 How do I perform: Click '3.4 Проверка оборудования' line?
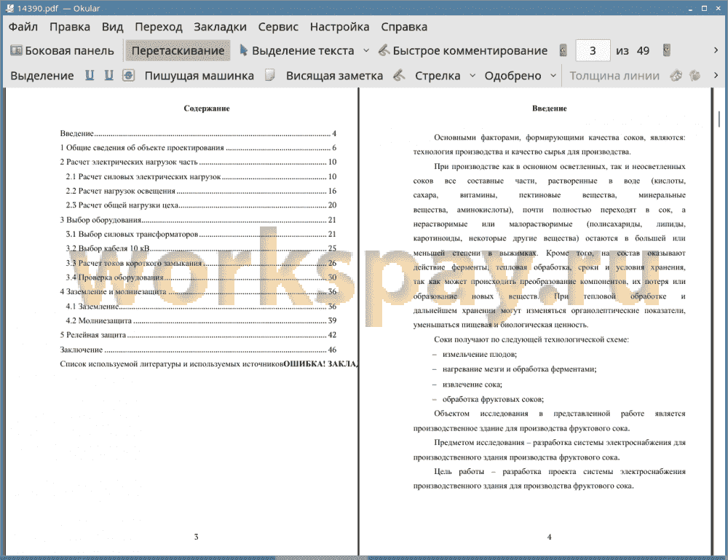point(201,277)
